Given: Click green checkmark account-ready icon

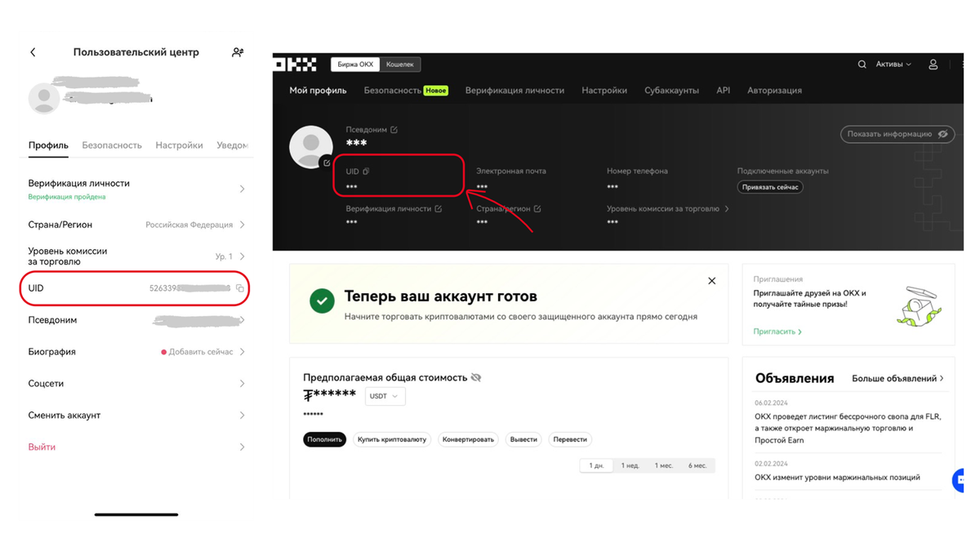Looking at the screenshot, I should [x=322, y=300].
